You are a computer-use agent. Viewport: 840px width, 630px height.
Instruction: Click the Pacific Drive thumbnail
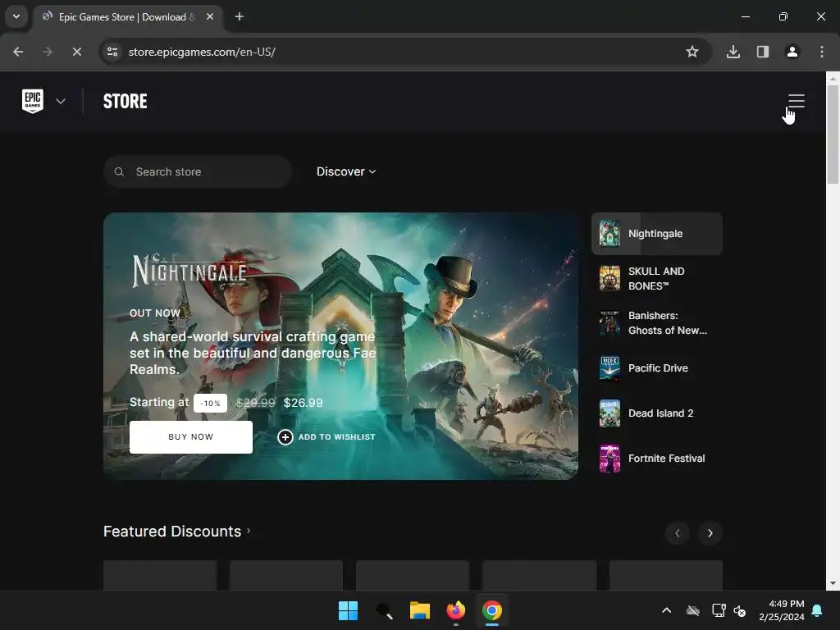point(609,368)
